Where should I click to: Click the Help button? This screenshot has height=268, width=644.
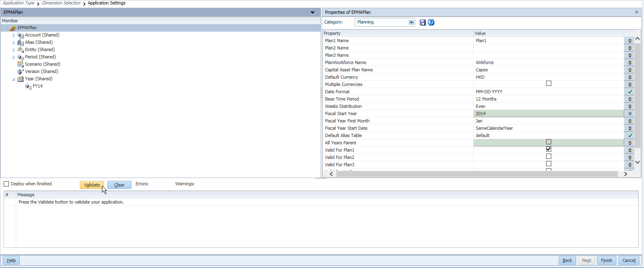tap(11, 260)
